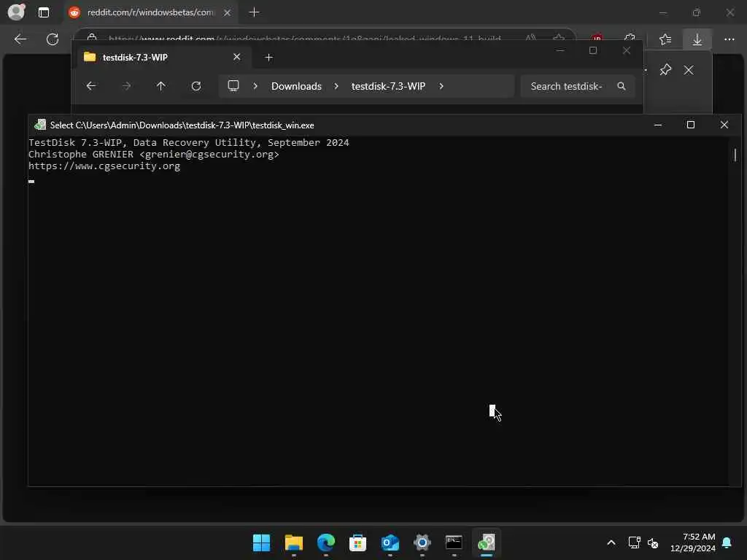Go back in File Explorer

coord(91,86)
